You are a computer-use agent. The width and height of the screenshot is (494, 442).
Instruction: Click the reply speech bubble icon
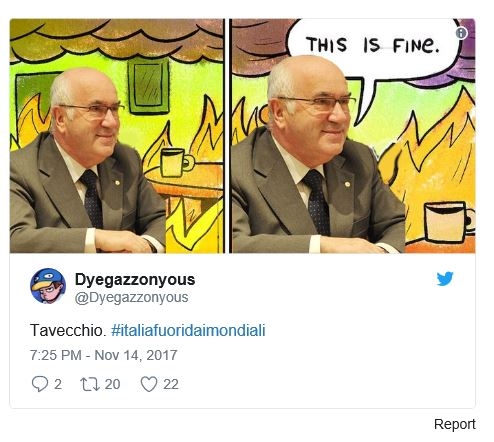pyautogui.click(x=40, y=384)
